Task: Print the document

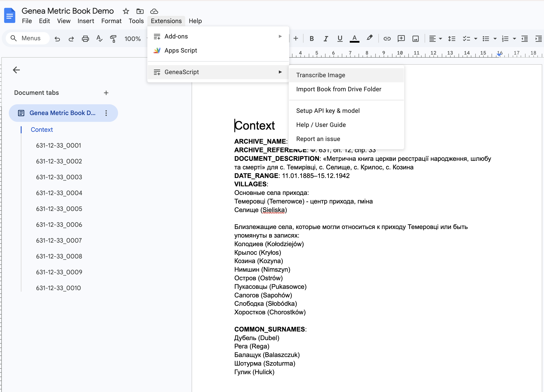Action: [x=85, y=38]
